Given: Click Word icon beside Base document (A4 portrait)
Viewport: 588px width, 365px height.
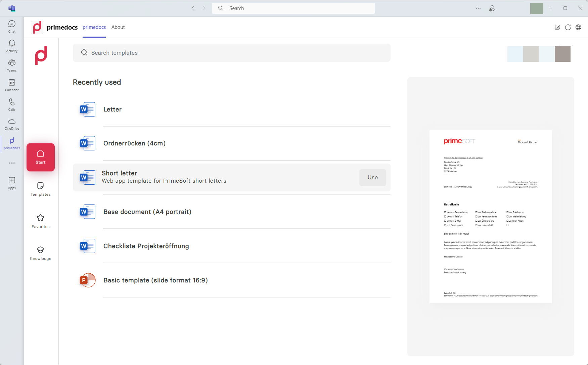Looking at the screenshot, I should [88, 212].
